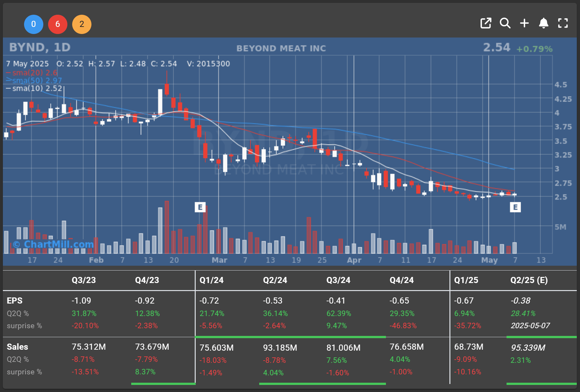Image resolution: width=580 pixels, height=392 pixels.
Task: Click Sales value 76.658M
Action: click(407, 347)
